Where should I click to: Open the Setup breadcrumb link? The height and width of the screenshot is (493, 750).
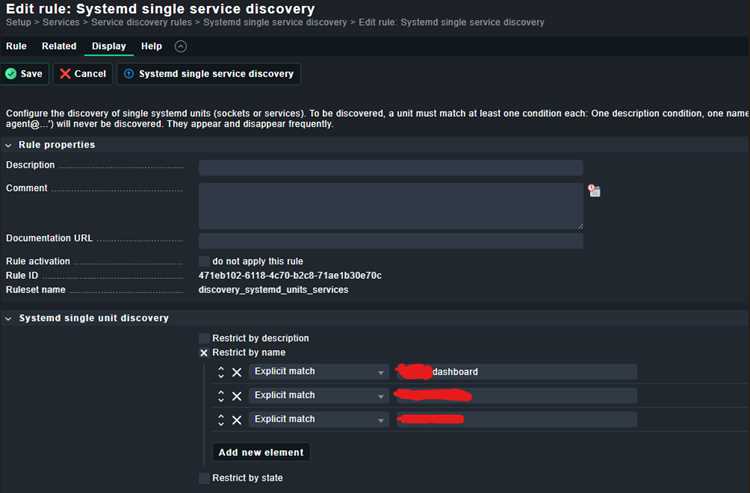tap(18, 22)
